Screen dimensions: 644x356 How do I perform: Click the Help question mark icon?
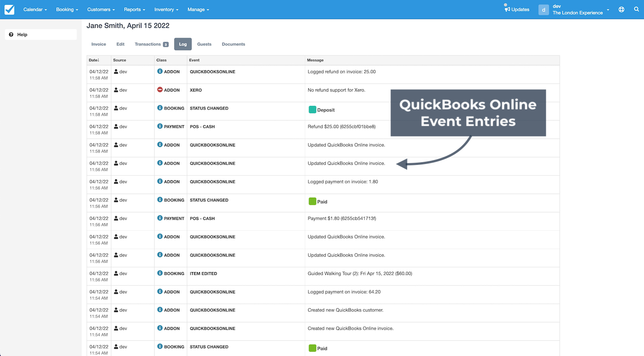pos(11,35)
